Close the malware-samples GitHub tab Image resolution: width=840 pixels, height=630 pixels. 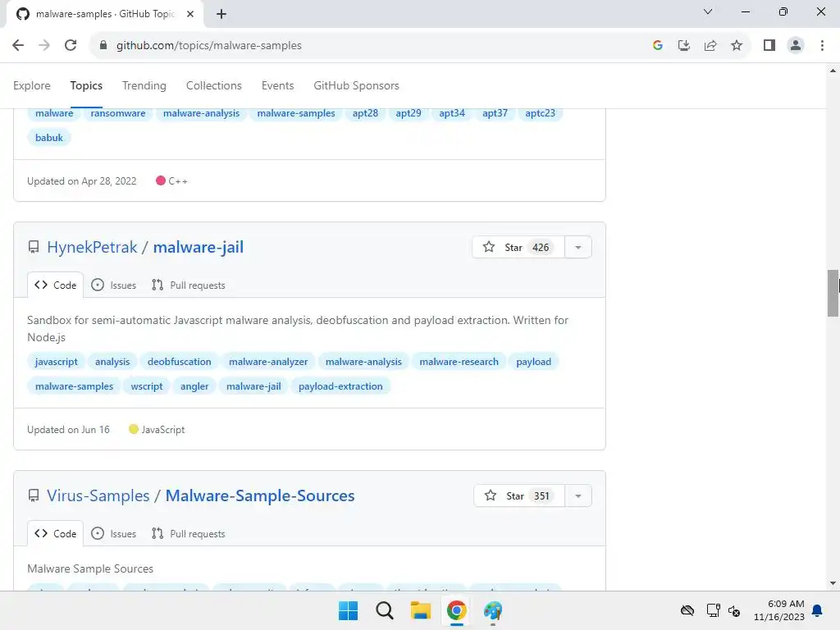(x=190, y=14)
